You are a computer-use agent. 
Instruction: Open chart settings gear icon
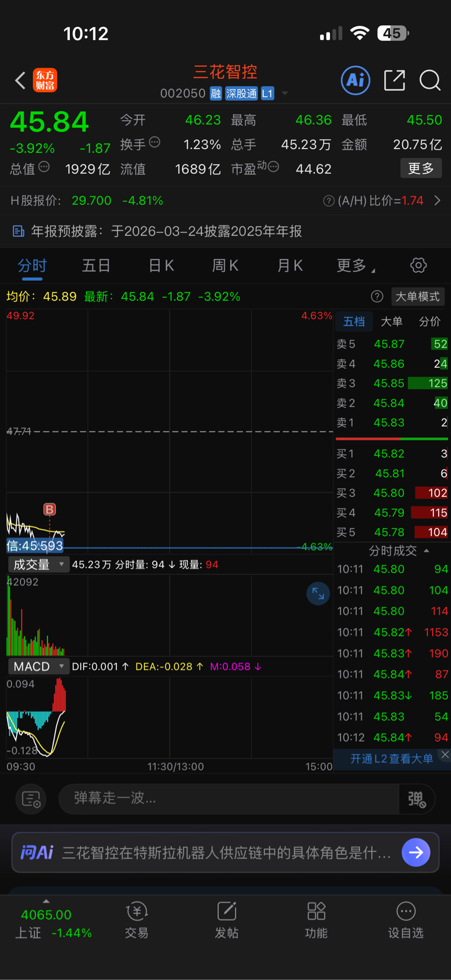[418, 265]
